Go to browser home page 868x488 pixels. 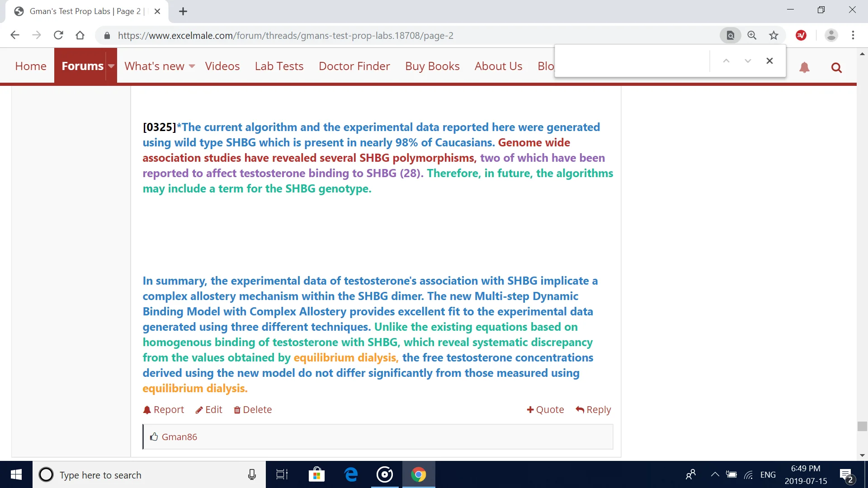click(x=80, y=35)
